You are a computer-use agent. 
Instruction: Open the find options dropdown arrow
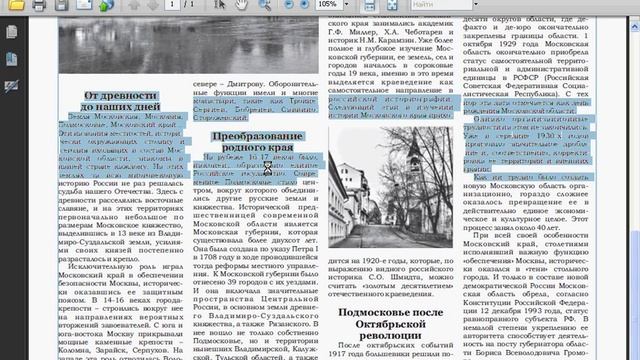click(476, 4)
